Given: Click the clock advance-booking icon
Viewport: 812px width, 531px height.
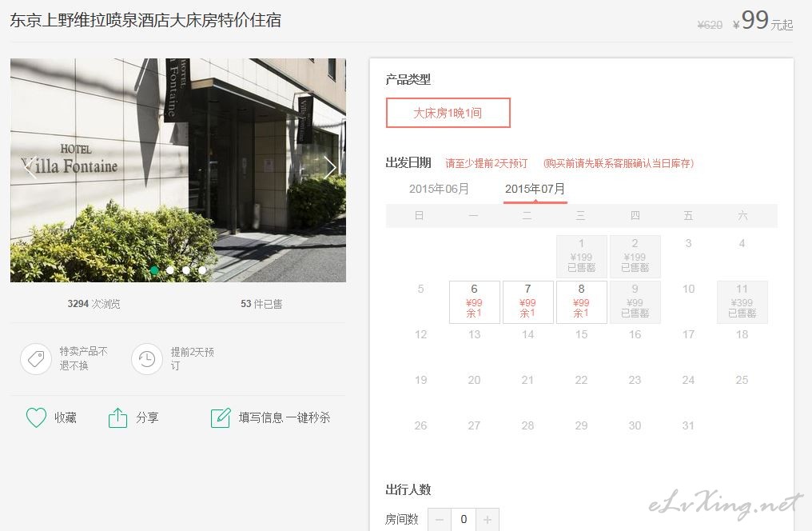Looking at the screenshot, I should [147, 358].
